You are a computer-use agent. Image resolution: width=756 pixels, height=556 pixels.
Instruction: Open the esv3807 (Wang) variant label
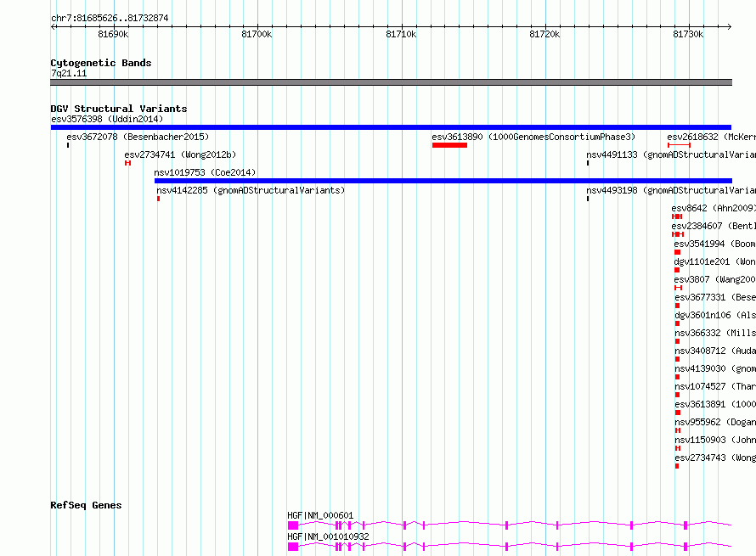[x=715, y=279]
